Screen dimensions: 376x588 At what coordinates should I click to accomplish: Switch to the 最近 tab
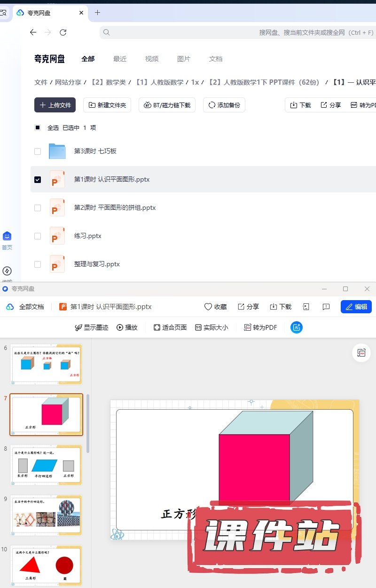pos(120,59)
